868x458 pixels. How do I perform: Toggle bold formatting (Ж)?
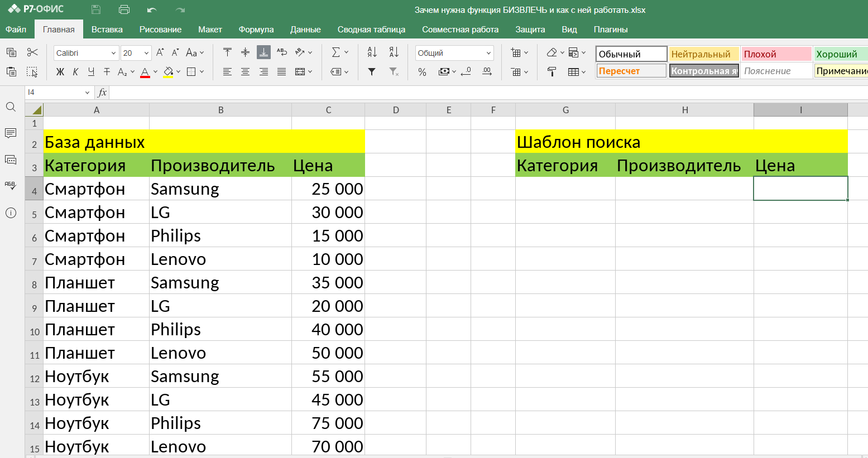coord(60,71)
